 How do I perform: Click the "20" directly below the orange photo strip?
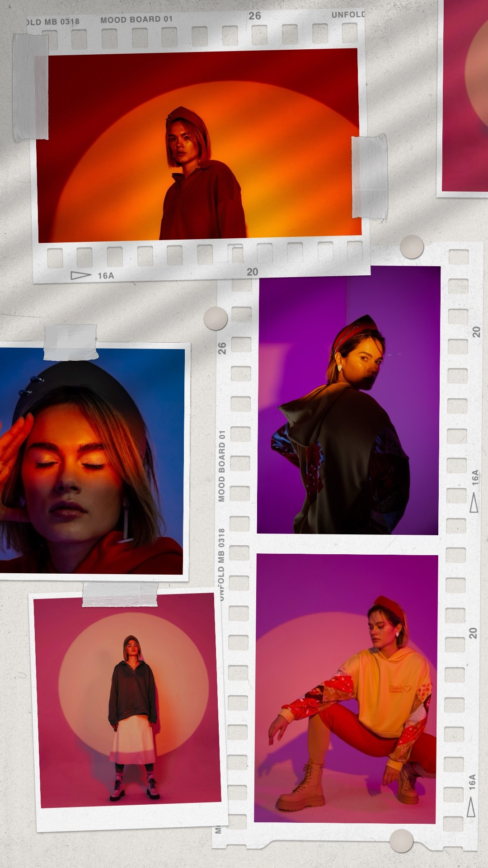[x=253, y=272]
